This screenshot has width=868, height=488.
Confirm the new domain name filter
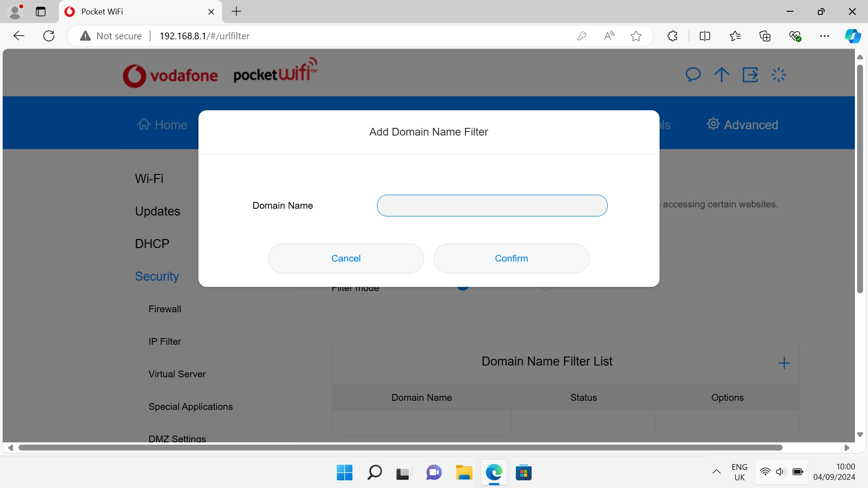tap(511, 258)
